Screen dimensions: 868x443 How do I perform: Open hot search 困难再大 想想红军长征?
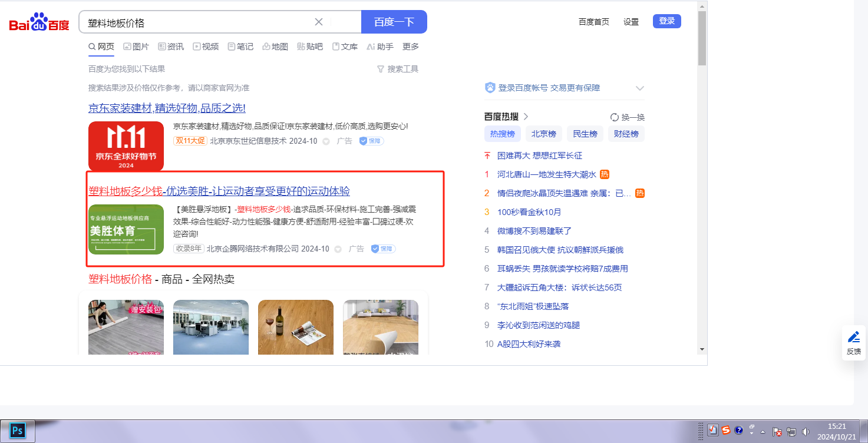(540, 156)
